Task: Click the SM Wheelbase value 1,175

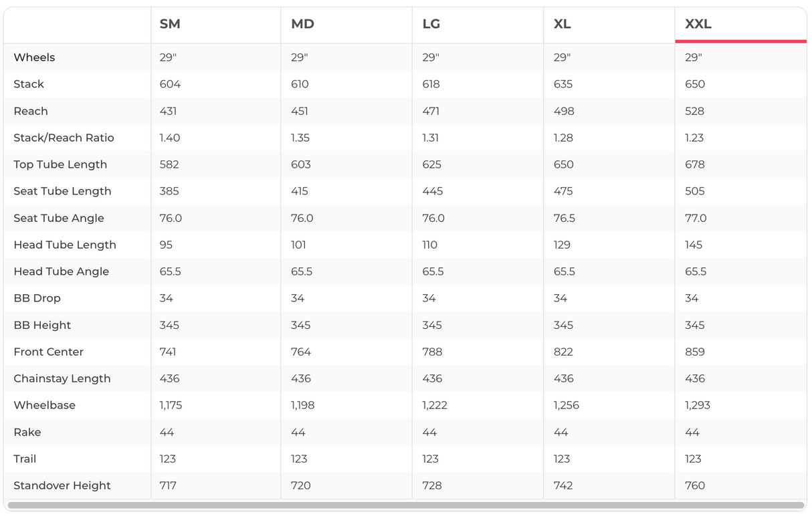Action: tap(171, 405)
